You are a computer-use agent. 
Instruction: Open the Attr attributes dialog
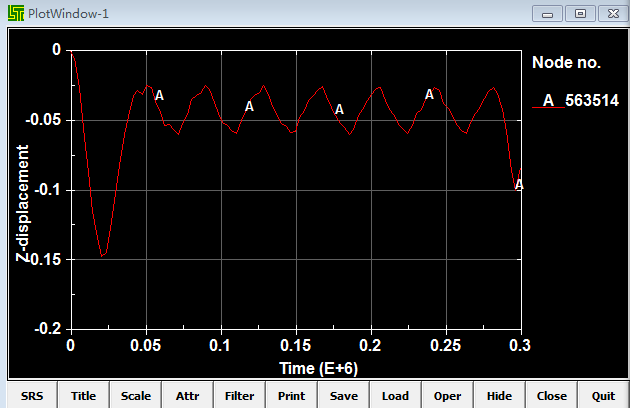(x=188, y=396)
